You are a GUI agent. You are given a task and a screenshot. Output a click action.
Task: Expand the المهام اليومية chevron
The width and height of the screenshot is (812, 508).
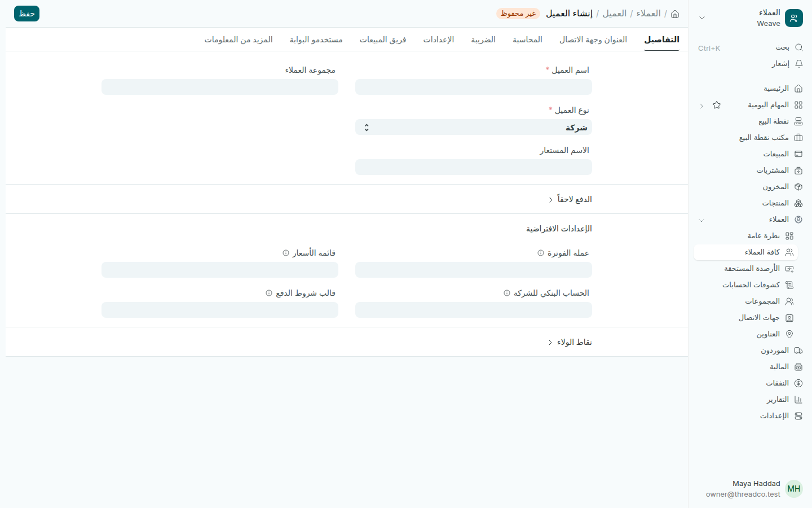701,106
